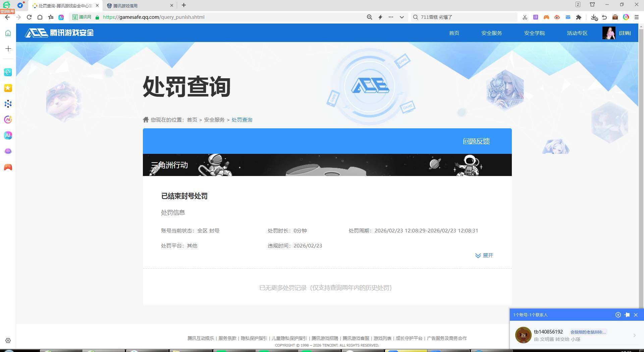Click the mail envelope extension icon
The height and width of the screenshot is (352, 644).
click(568, 17)
